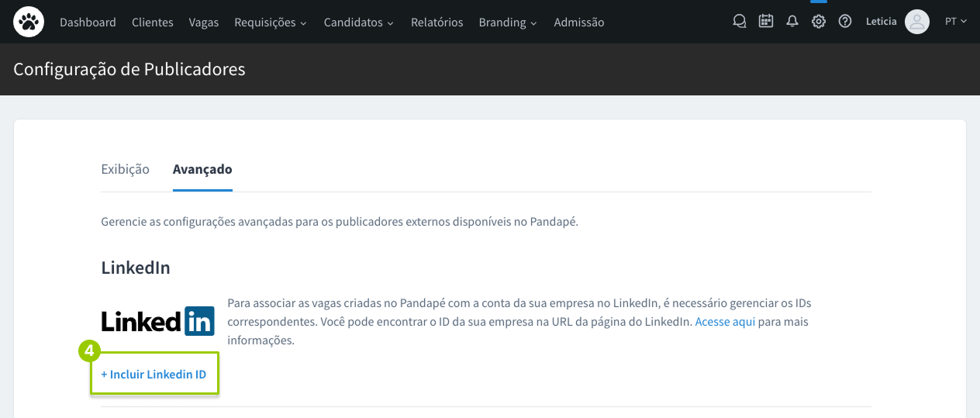Click "+ Incluir Linkedin ID"

[x=154, y=375]
